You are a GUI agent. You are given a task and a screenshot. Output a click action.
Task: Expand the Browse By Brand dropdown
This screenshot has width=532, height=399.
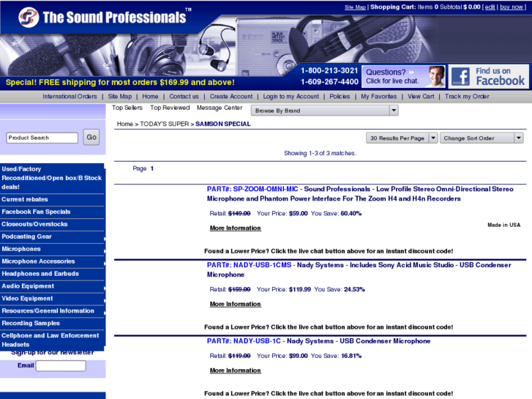tap(325, 111)
